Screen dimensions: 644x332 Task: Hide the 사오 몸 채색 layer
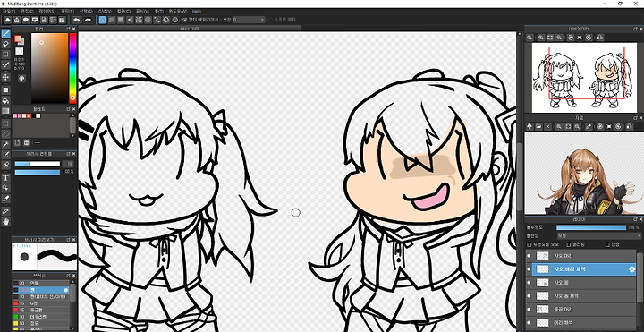(529, 296)
